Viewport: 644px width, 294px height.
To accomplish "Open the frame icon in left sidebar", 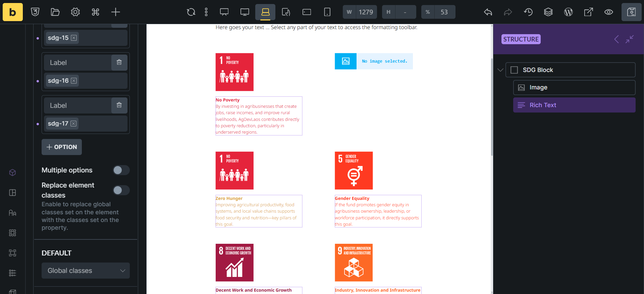I will click(12, 253).
